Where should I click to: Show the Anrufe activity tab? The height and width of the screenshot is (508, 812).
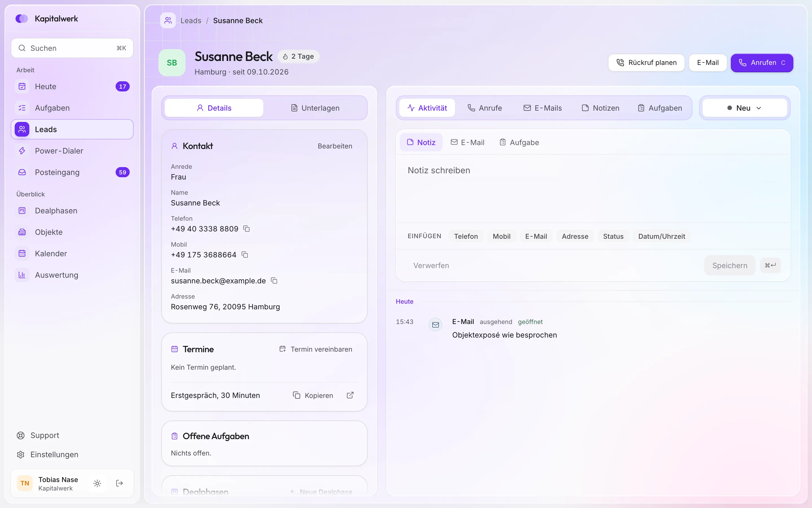tap(485, 108)
